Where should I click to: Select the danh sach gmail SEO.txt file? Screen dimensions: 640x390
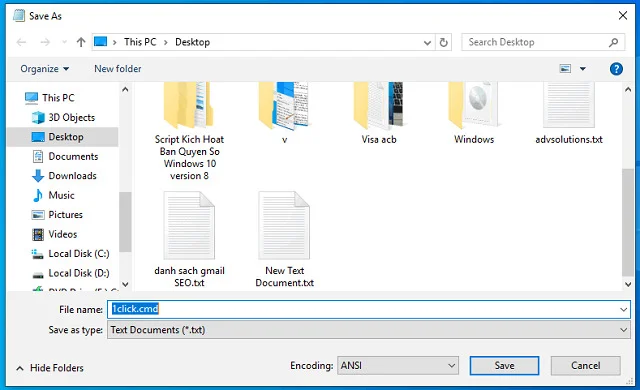point(189,239)
